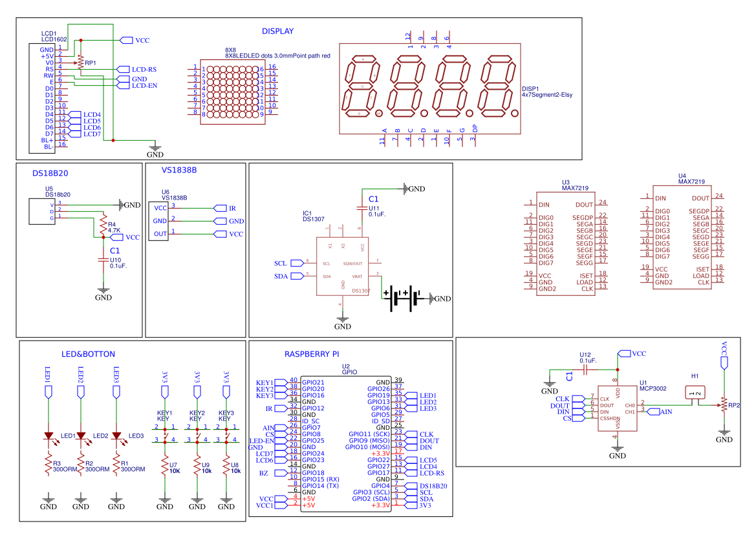This screenshot has height=535, width=756.
Task: Select the LED1 diode symbol
Action: [x=49, y=436]
